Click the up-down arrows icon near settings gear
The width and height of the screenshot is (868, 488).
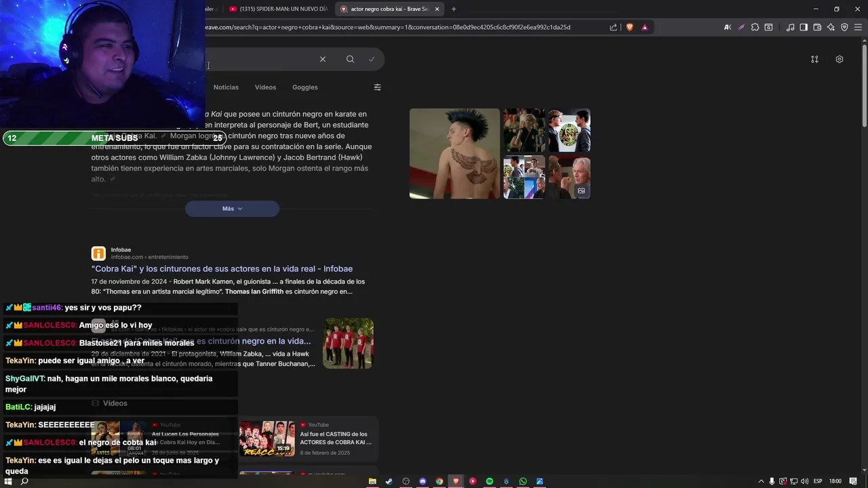pyautogui.click(x=814, y=59)
